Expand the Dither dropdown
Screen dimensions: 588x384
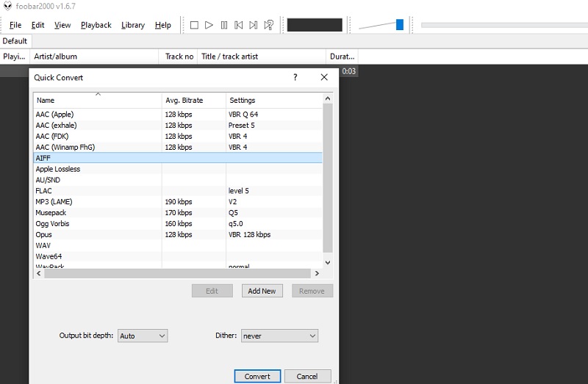pos(279,336)
